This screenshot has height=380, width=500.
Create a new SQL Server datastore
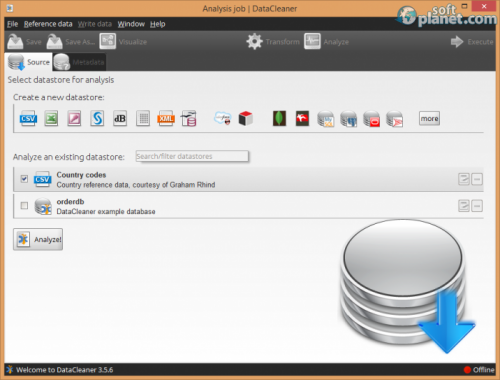395,119
